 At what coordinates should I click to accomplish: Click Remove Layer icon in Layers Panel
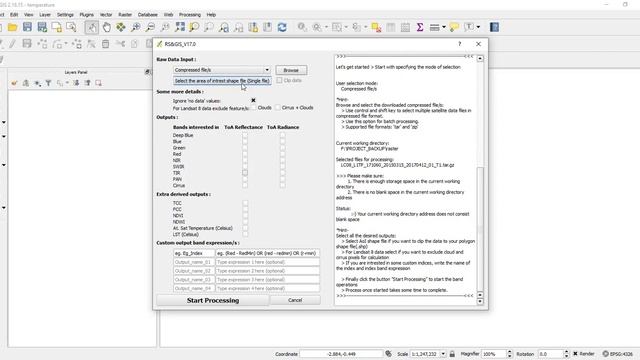(98, 83)
